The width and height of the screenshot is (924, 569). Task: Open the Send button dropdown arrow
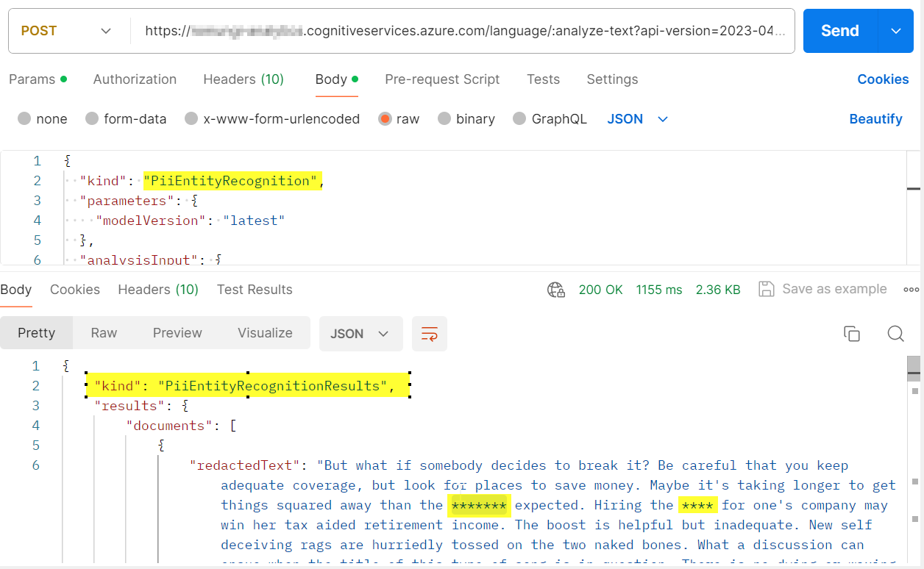896,30
